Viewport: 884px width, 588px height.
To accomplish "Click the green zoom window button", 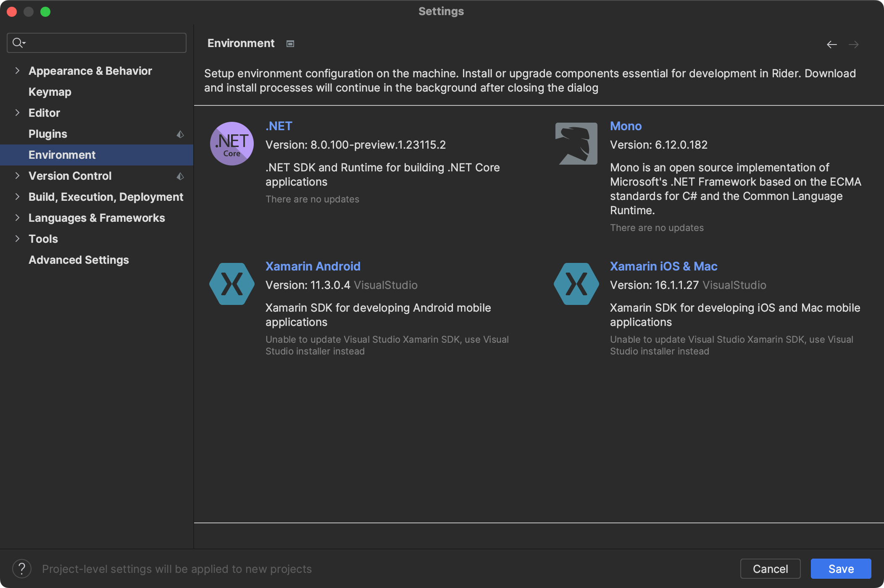I will click(x=45, y=12).
